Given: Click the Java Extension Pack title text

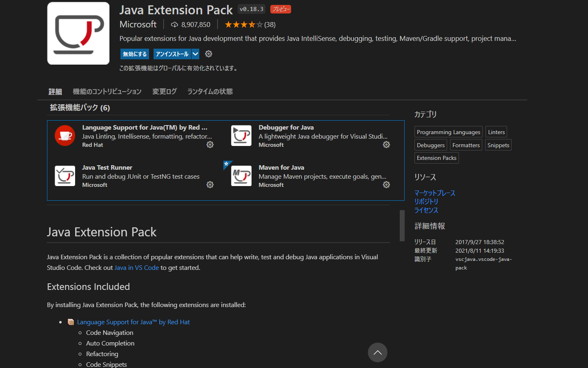Looking at the screenshot, I should (176, 10).
